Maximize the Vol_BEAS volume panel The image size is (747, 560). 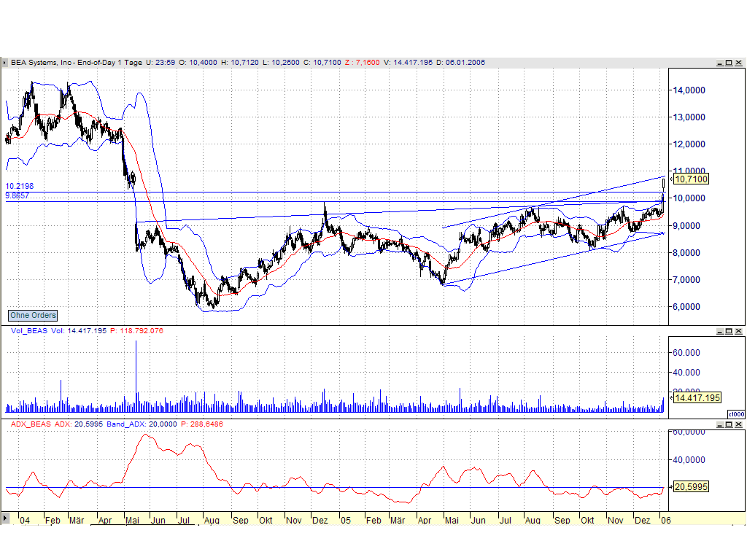click(x=729, y=331)
